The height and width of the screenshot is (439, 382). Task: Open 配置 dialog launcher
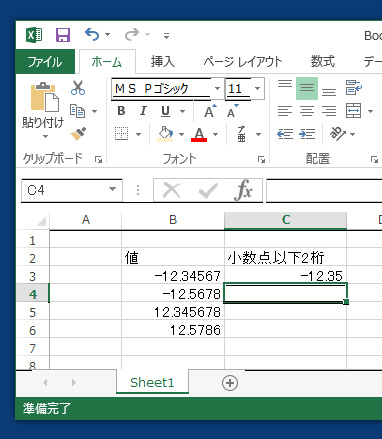(x=374, y=160)
